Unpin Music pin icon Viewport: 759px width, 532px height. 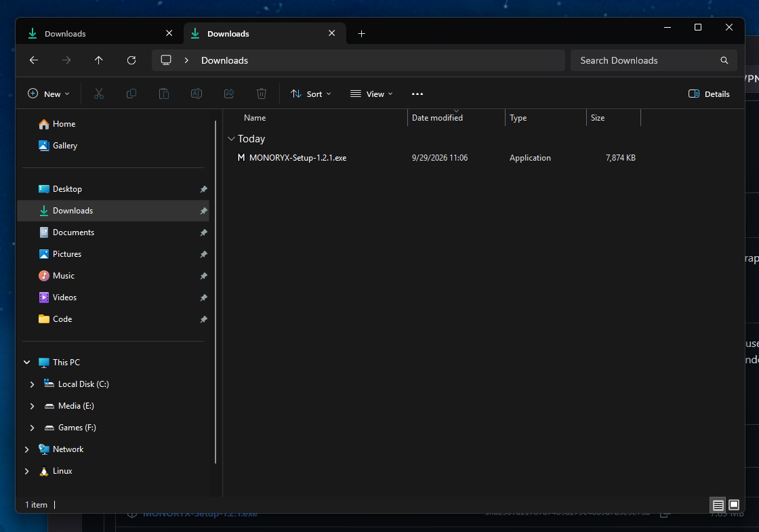pyautogui.click(x=204, y=276)
